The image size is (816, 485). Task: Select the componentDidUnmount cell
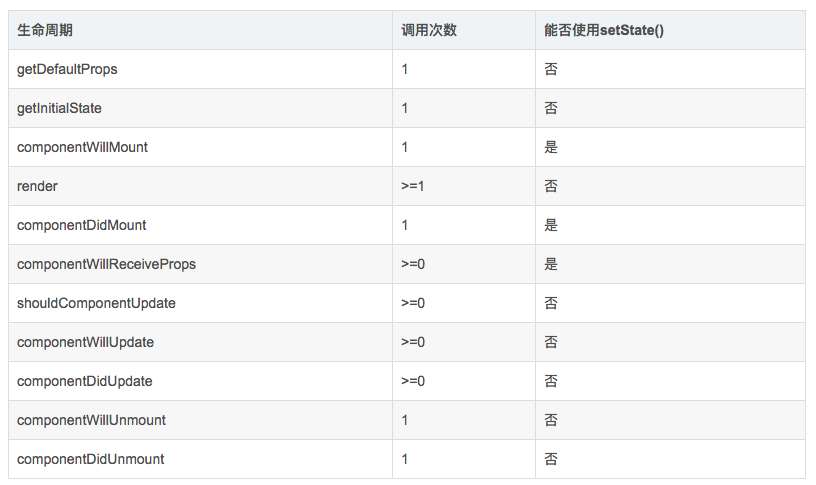pos(90,459)
